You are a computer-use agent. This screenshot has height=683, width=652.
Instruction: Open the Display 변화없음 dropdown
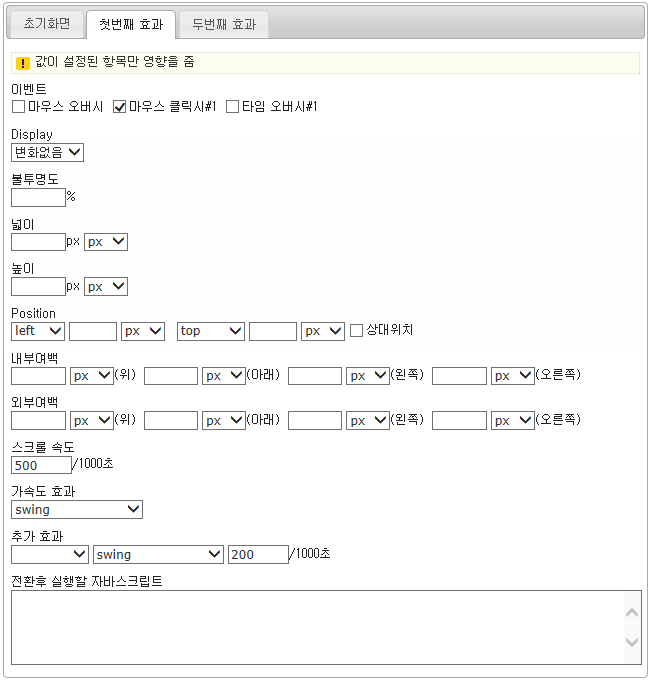(x=47, y=152)
